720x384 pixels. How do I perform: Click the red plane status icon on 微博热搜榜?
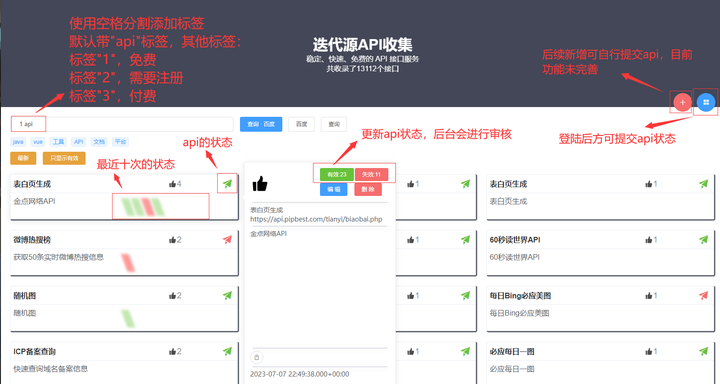[227, 240]
